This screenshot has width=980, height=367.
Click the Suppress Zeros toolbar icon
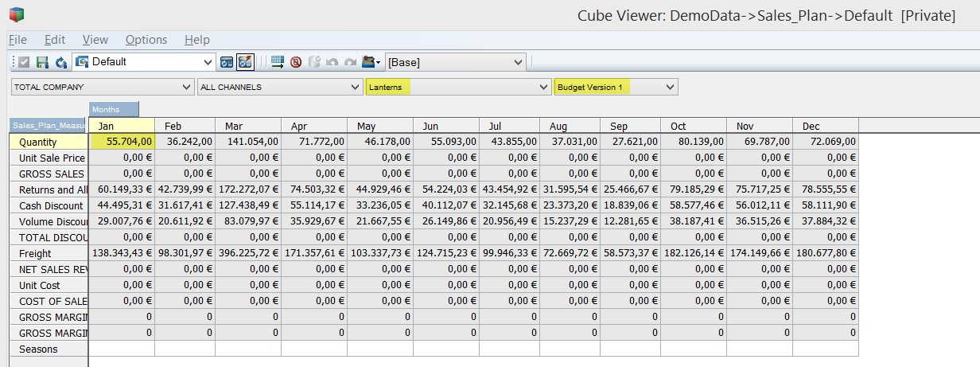point(227,62)
